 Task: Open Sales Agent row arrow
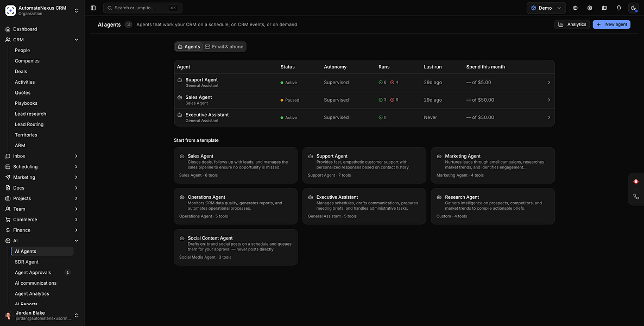tap(549, 100)
